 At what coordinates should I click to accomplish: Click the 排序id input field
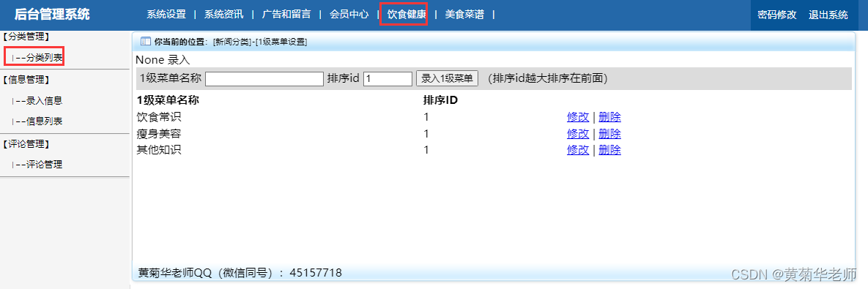point(387,79)
